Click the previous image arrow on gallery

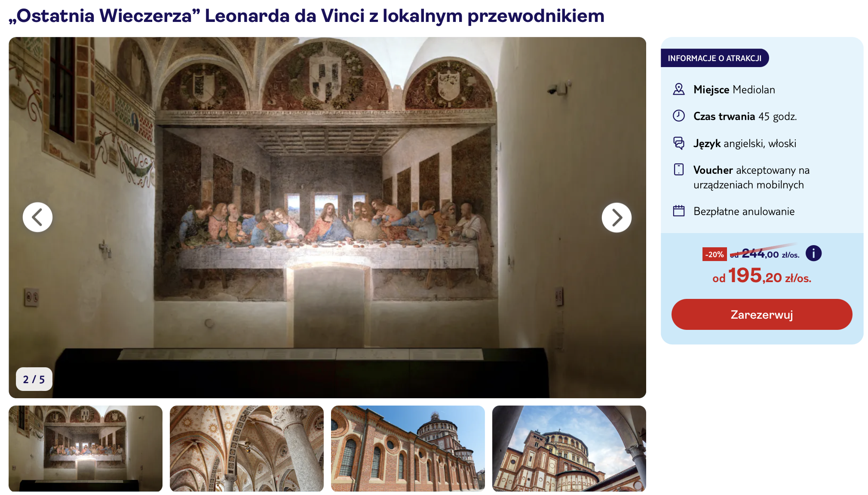(x=38, y=217)
